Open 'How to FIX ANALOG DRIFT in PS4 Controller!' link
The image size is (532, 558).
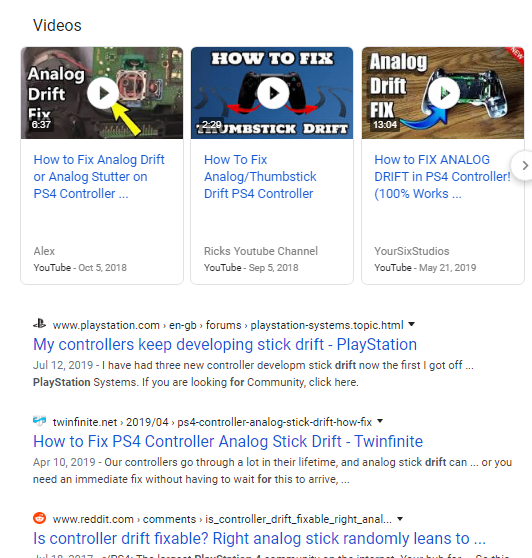(442, 177)
